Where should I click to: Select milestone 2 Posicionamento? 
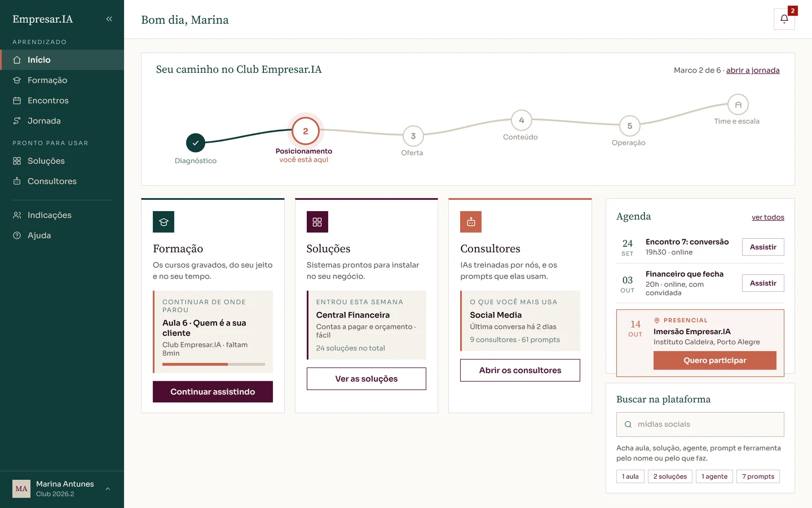[x=306, y=132]
